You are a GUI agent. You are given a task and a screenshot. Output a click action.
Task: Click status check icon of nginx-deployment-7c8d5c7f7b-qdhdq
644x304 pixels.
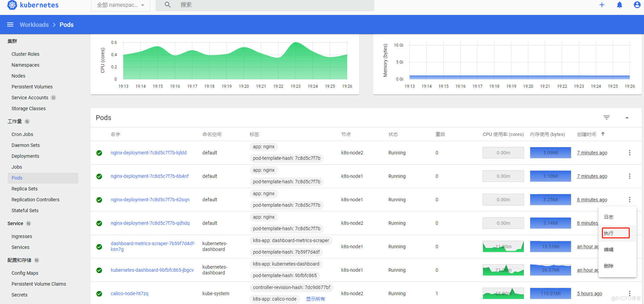point(99,223)
